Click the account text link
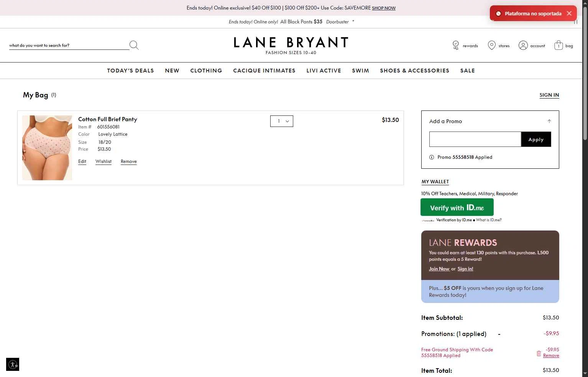The height and width of the screenshot is (377, 588). click(x=537, y=46)
